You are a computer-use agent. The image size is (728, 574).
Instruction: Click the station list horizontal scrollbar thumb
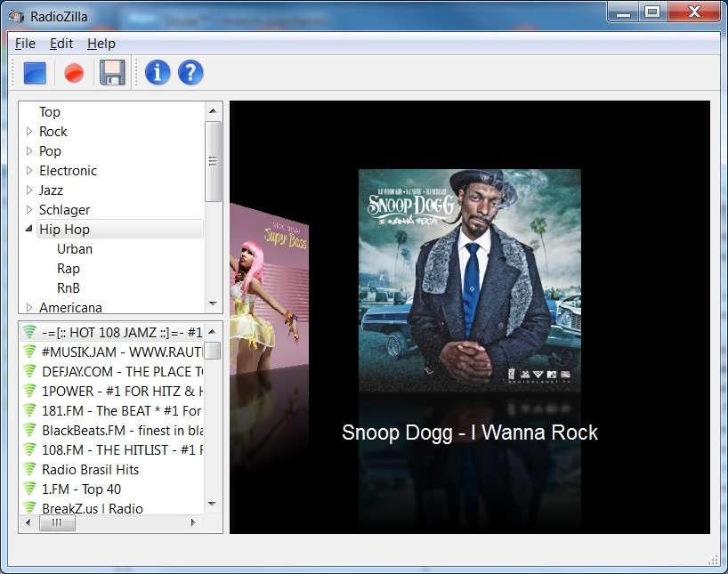coord(57,523)
